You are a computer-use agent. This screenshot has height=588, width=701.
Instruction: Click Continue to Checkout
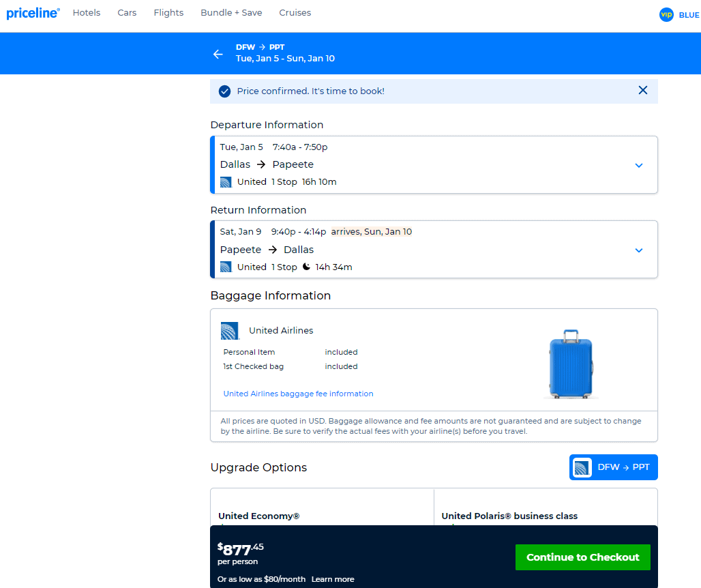pos(582,557)
